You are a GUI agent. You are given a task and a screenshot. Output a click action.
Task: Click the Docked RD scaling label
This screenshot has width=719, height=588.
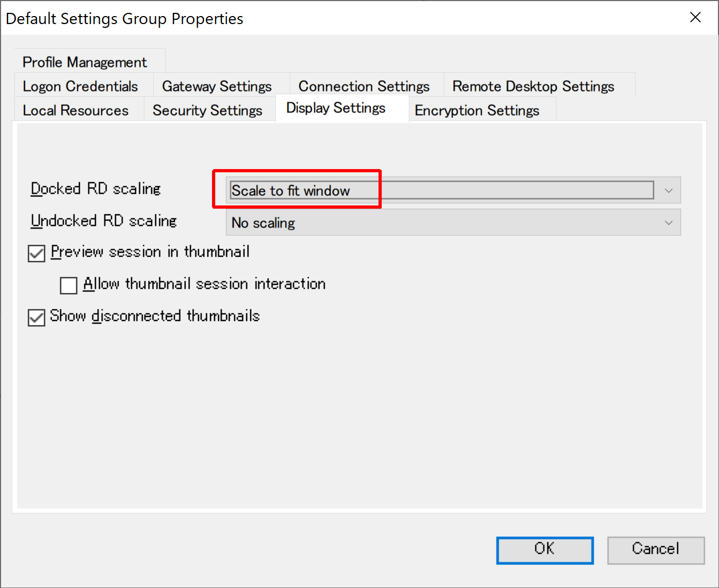point(96,189)
